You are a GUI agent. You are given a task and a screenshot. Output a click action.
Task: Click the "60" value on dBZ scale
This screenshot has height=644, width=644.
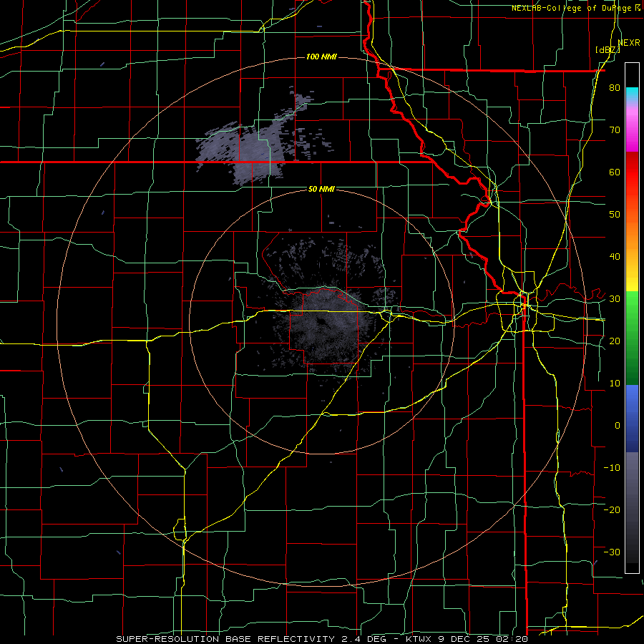tap(615, 172)
